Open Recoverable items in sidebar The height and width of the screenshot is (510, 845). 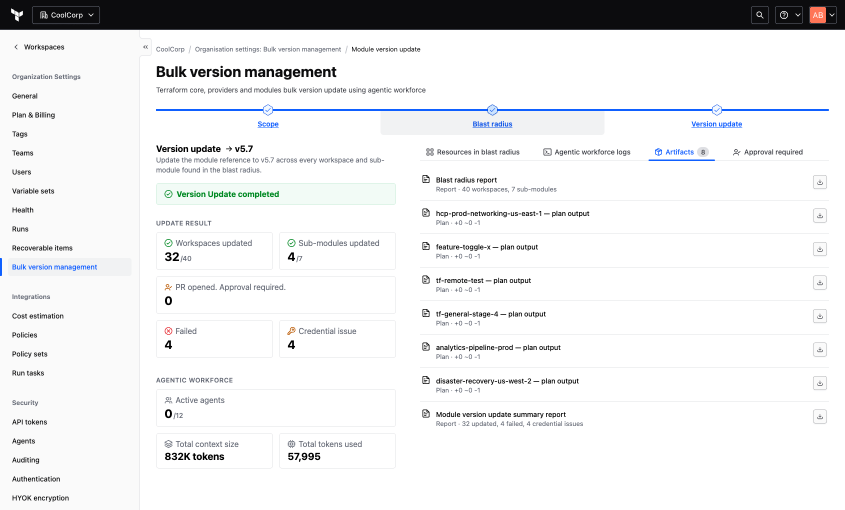42,248
